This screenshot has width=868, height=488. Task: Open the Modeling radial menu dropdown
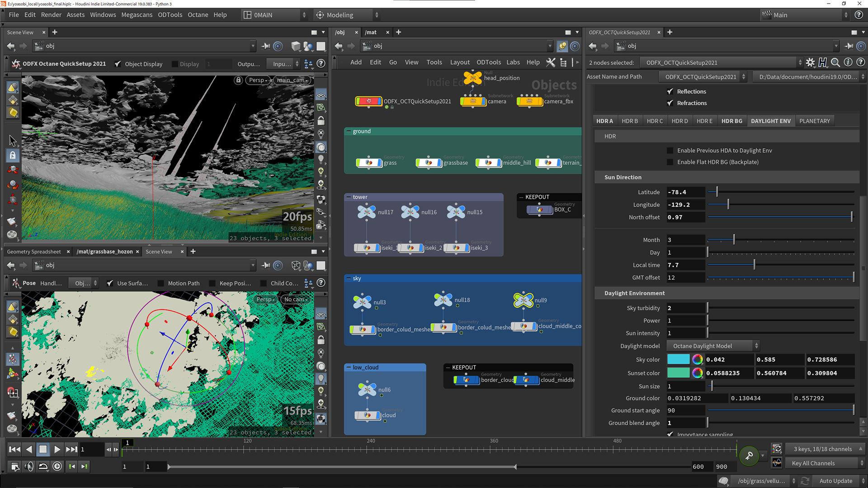point(347,15)
